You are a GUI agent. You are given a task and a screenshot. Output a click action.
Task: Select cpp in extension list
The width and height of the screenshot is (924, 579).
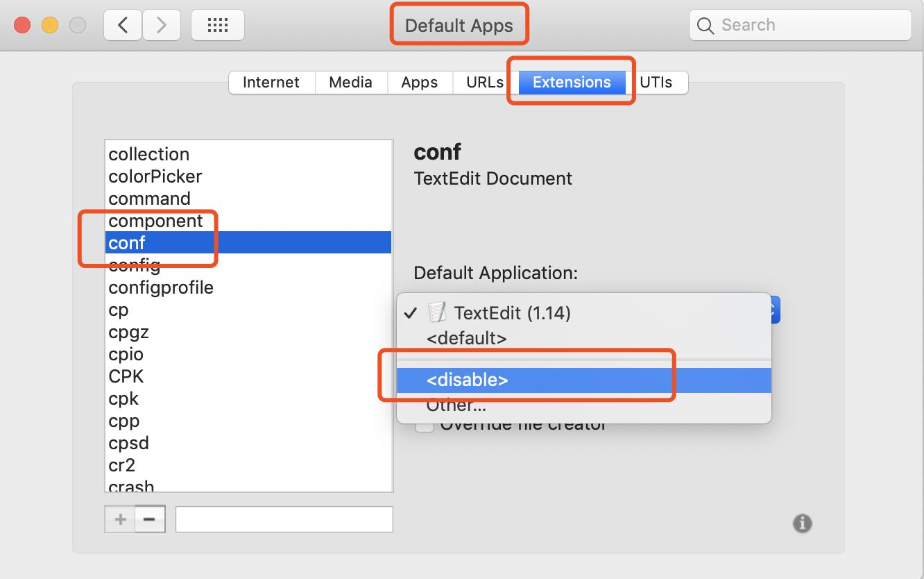[x=248, y=421]
